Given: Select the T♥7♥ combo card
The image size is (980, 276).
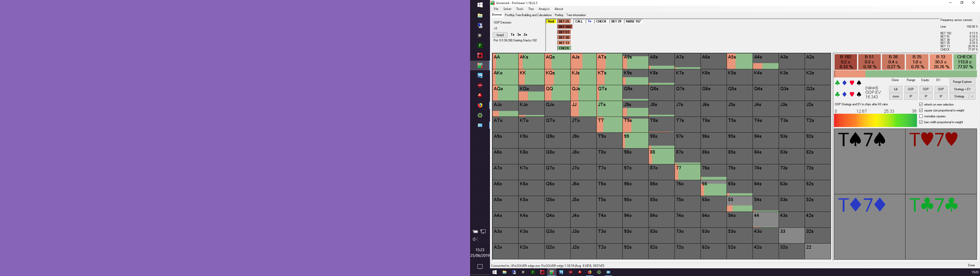Looking at the screenshot, I should [941, 161].
